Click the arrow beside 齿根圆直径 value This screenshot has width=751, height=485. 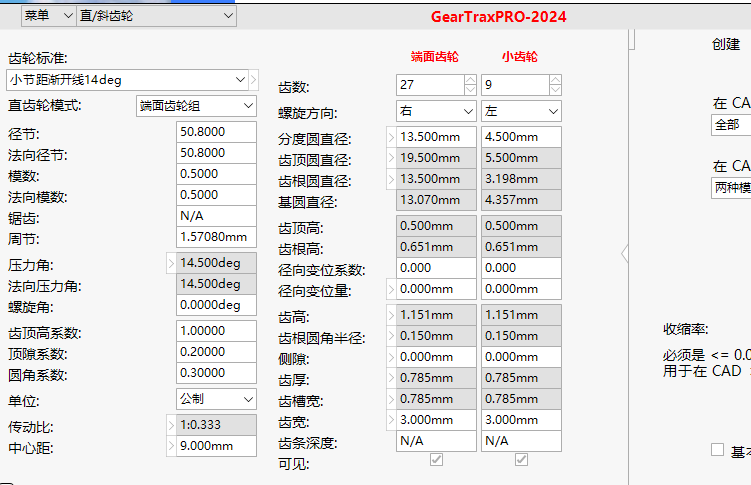(391, 179)
